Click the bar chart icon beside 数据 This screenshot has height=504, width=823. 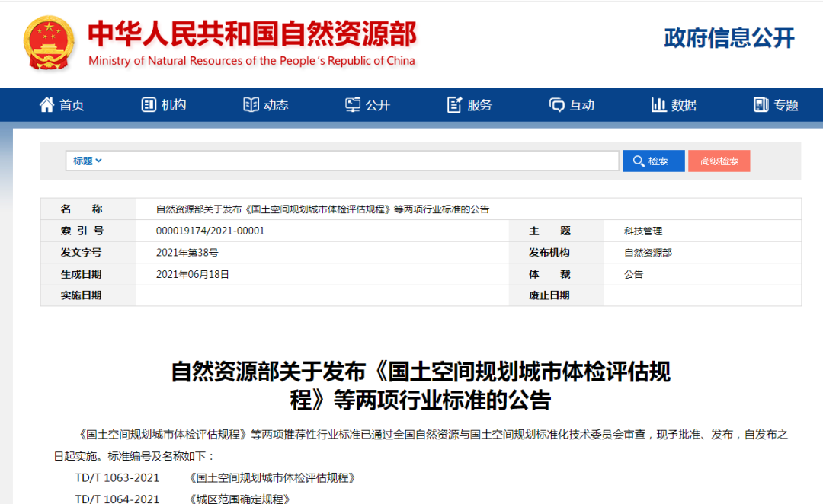point(658,105)
